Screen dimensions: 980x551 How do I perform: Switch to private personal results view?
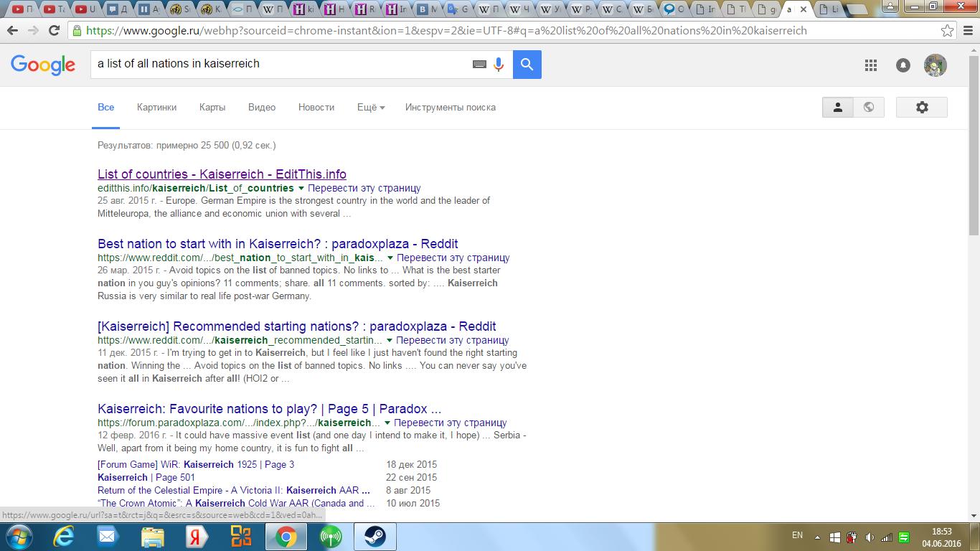(837, 108)
